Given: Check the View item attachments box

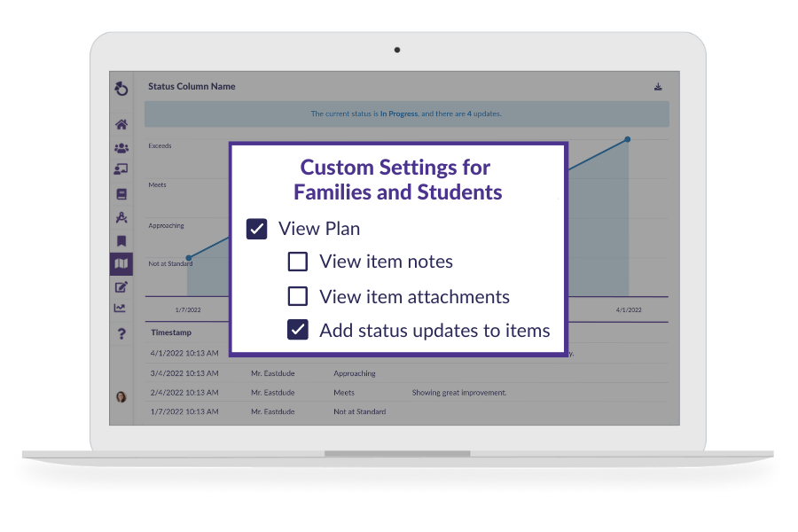Looking at the screenshot, I should coord(298,296).
